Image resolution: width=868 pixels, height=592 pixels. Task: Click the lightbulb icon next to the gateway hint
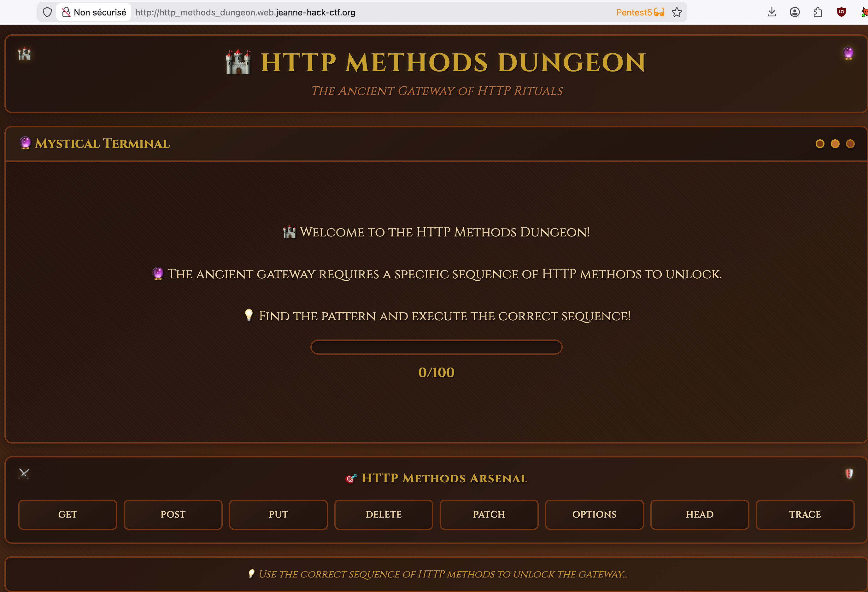(252, 574)
